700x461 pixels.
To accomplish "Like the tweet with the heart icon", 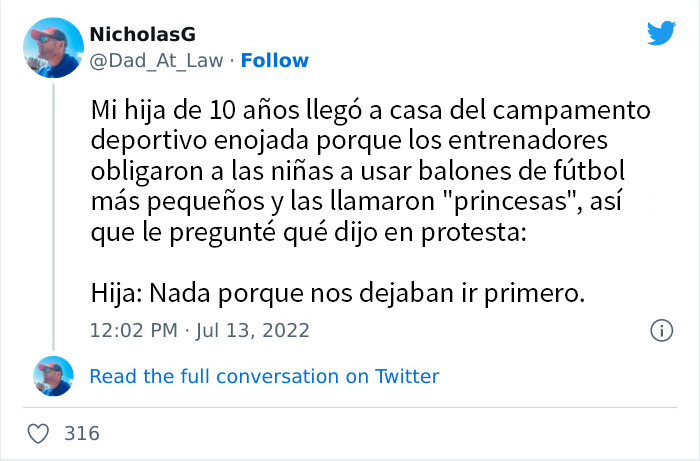I will coord(38,434).
